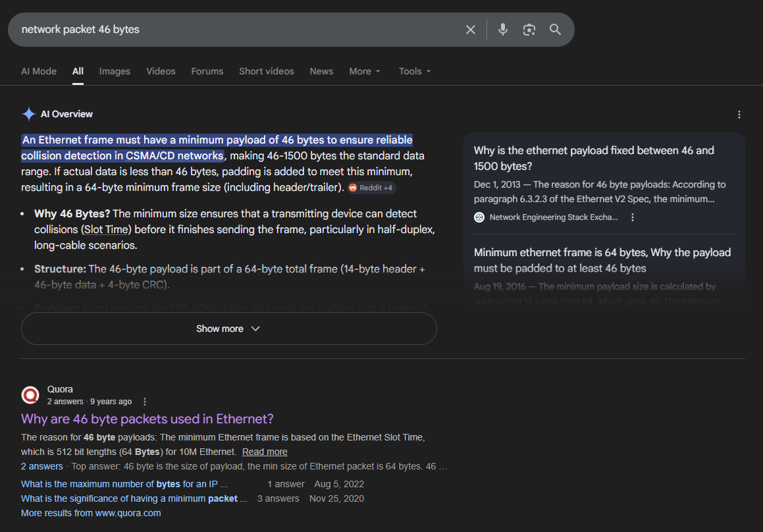Image resolution: width=763 pixels, height=532 pixels.
Task: Clear the search box text
Action: [x=470, y=30]
